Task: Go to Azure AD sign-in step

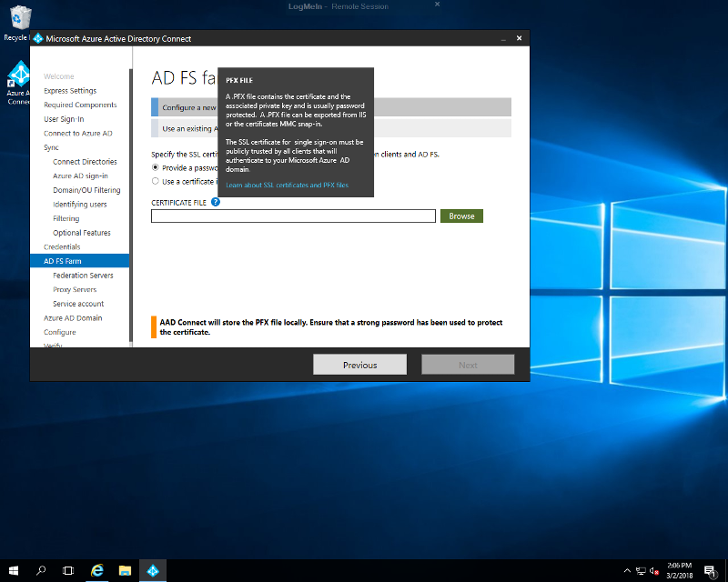Action: 80,176
